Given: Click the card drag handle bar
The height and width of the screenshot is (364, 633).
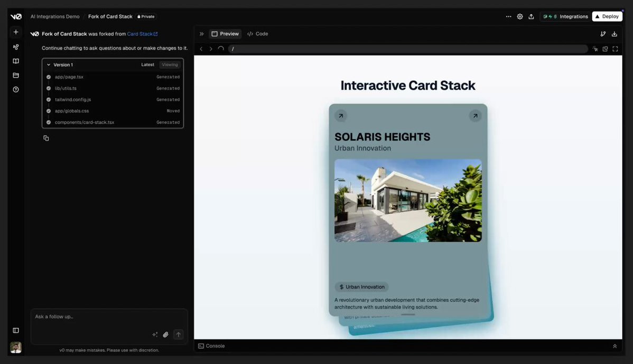Looking at the screenshot, I should (408, 314).
